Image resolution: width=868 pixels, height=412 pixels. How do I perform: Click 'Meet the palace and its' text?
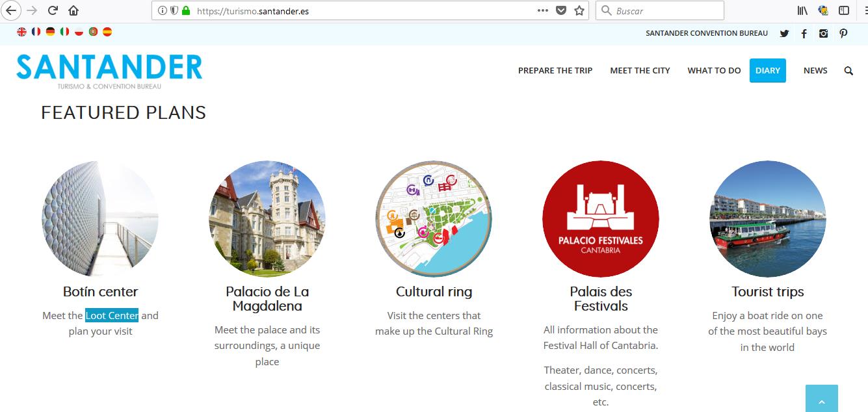[x=267, y=330]
